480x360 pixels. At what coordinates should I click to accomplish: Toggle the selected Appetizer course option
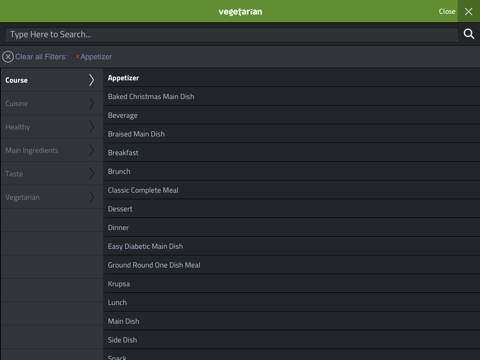[x=292, y=78]
